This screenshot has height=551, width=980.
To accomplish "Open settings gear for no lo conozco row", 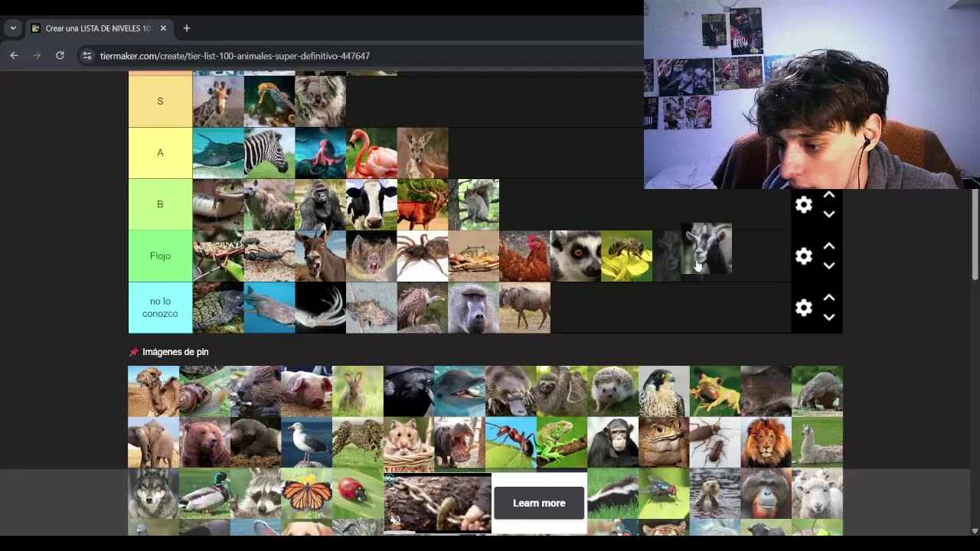I will click(x=803, y=307).
